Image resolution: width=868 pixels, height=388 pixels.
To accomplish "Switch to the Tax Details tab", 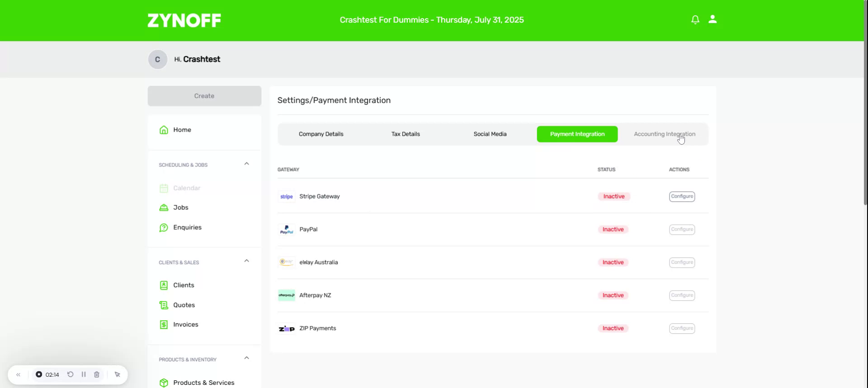I will pyautogui.click(x=406, y=134).
